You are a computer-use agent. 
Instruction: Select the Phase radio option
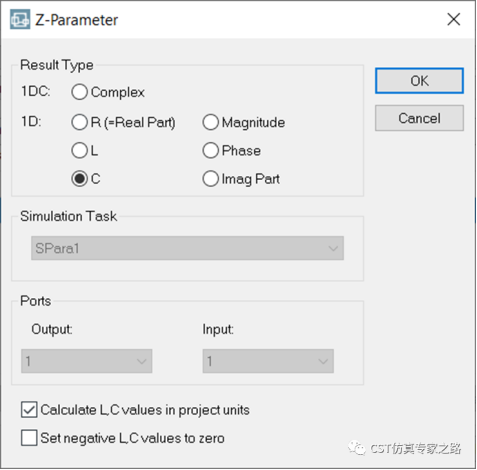click(x=210, y=151)
